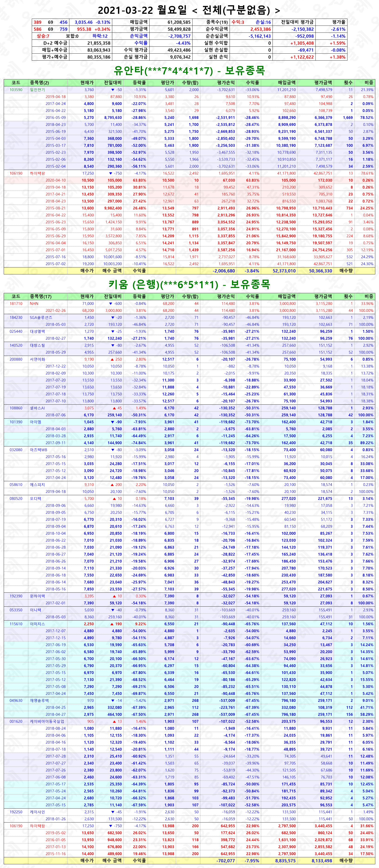Screen dimensions: 379x868
Task: Click the 윈하이텍 stock name
Action: pos(37,596)
